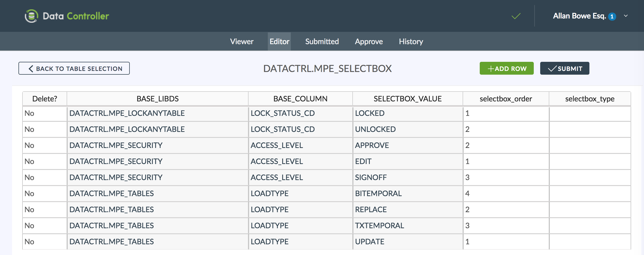Switch to the Viewer tab
644x255 pixels.
point(242,41)
